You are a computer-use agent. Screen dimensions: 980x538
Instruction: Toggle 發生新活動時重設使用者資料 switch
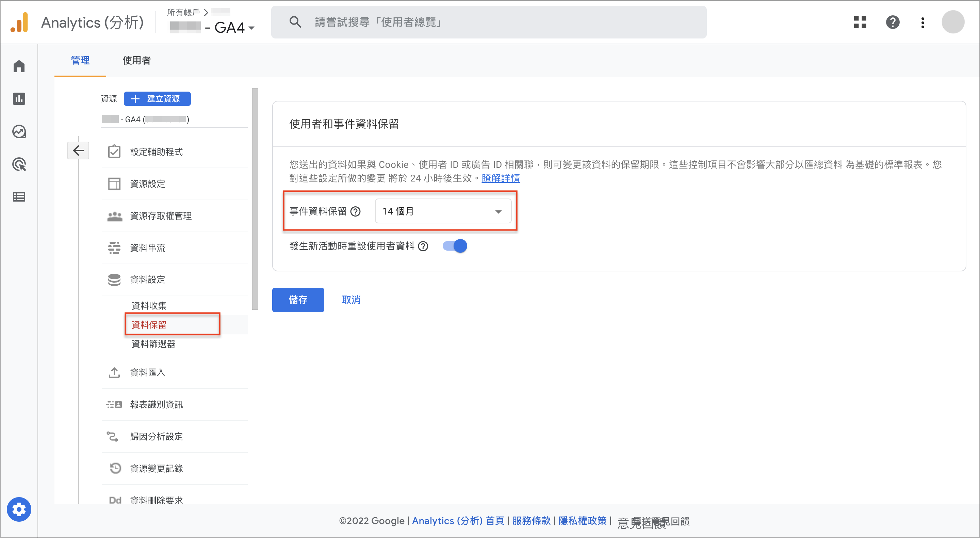(x=455, y=246)
